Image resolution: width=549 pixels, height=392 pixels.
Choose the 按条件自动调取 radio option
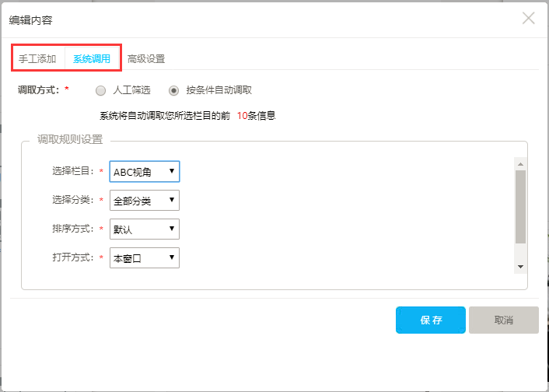click(x=174, y=90)
